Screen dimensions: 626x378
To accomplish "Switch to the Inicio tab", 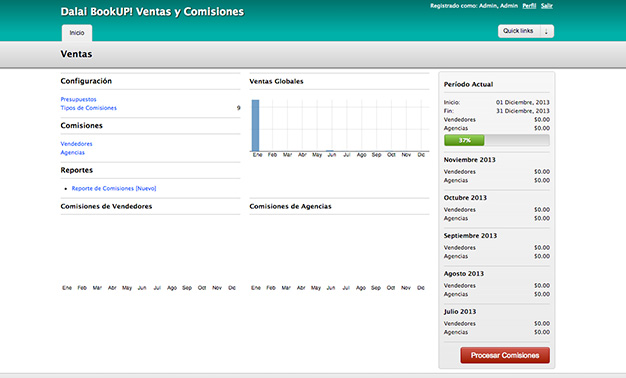I will (x=77, y=33).
